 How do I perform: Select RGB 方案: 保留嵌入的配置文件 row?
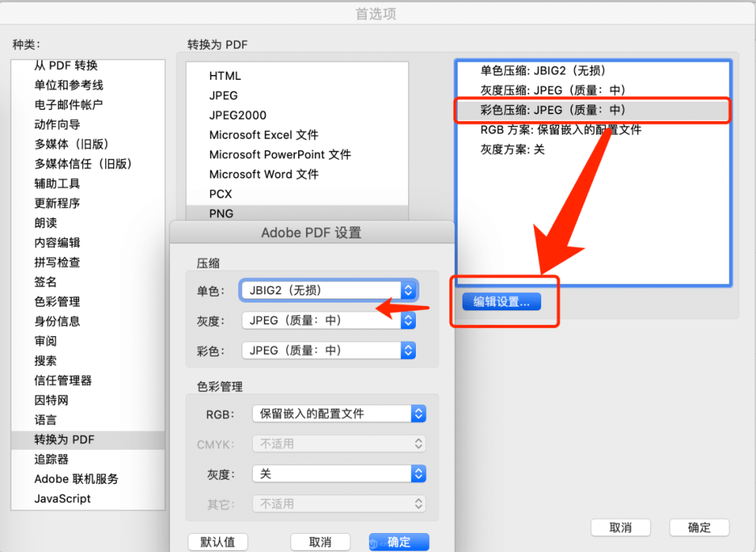(x=593, y=130)
